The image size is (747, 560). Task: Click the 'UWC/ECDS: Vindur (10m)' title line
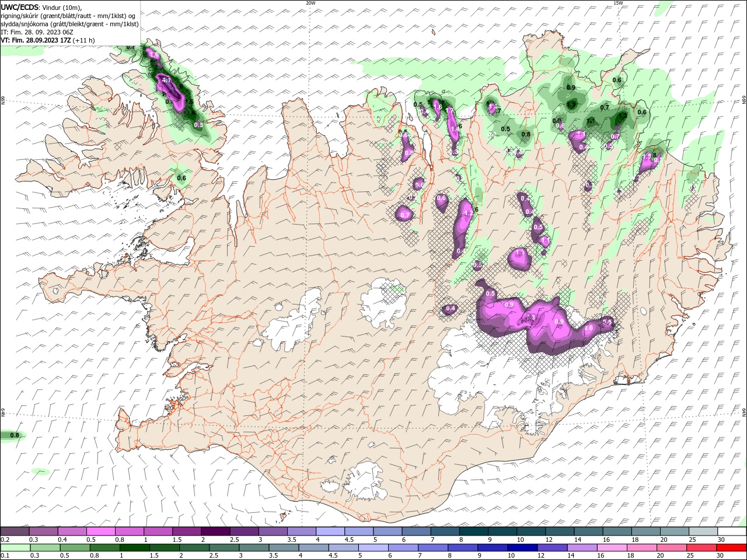pos(41,7)
